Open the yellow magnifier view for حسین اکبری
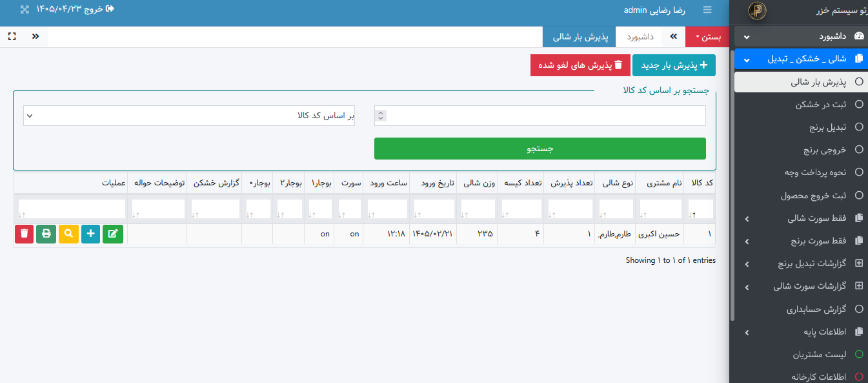This screenshot has width=868, height=383. coord(68,234)
